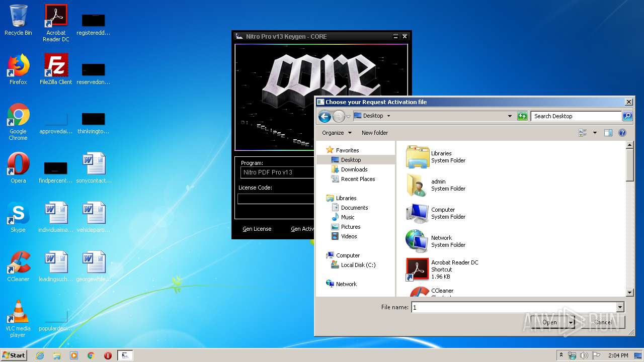Click the Desktop breadcrumb arrow in address bar
Screen dimensions: 644x362
tap(388, 116)
